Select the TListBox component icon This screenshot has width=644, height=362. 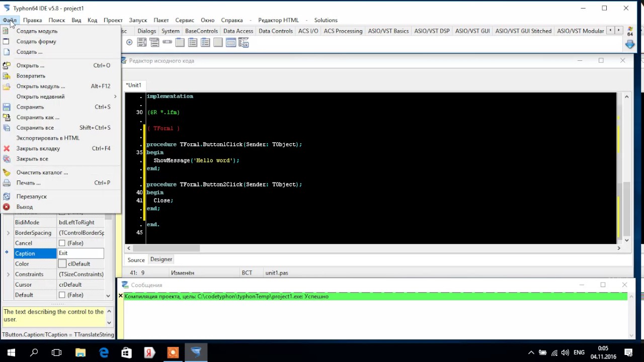coord(142,43)
